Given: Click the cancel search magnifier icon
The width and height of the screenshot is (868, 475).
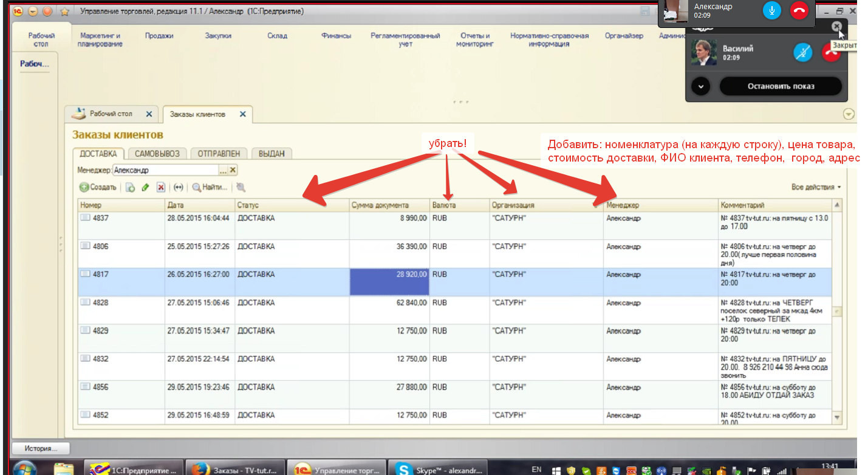Looking at the screenshot, I should (241, 188).
